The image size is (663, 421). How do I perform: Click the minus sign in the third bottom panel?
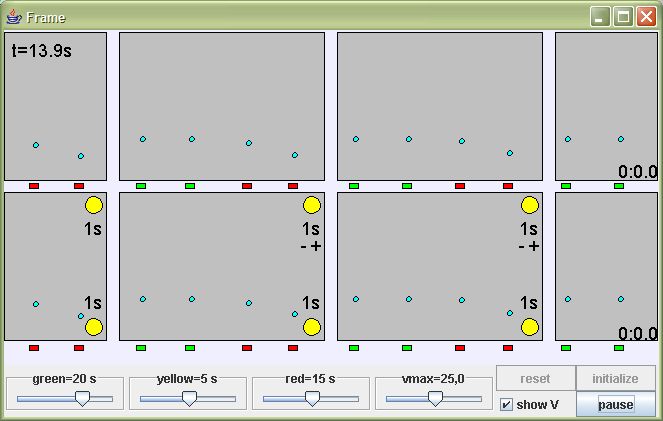(x=521, y=247)
